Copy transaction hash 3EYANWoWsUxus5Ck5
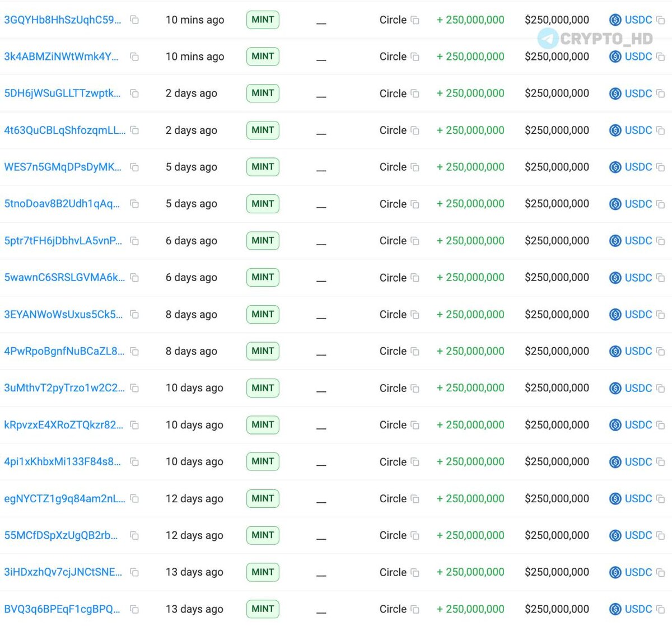 click(134, 314)
